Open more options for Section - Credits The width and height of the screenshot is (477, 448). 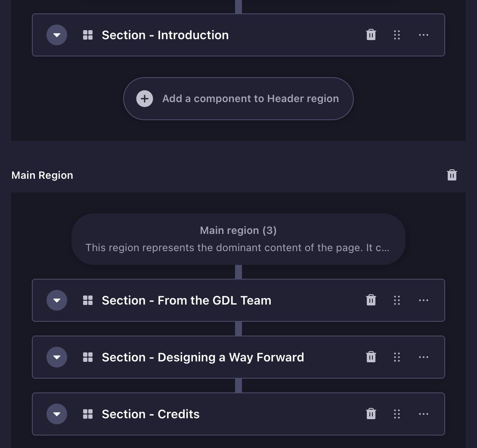[424, 414]
